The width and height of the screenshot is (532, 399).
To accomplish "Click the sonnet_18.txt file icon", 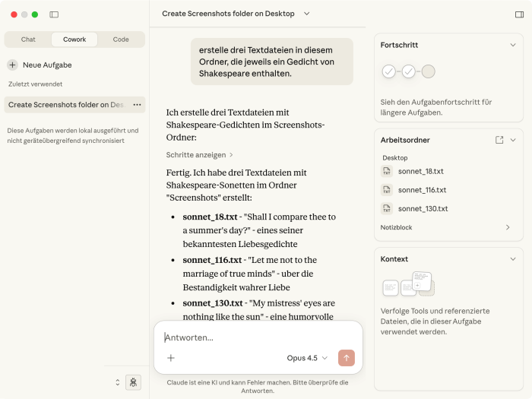I will point(387,171).
